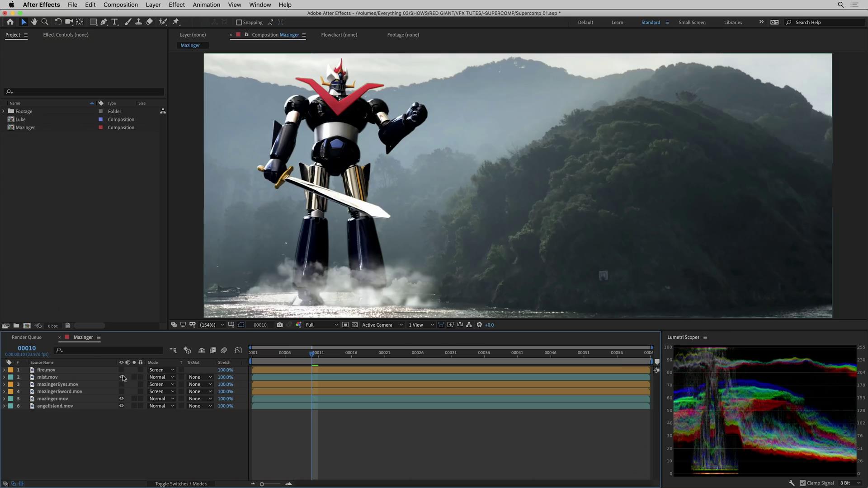Switch to the Small Screen workspace
This screenshot has width=868, height=488.
click(x=692, y=22)
